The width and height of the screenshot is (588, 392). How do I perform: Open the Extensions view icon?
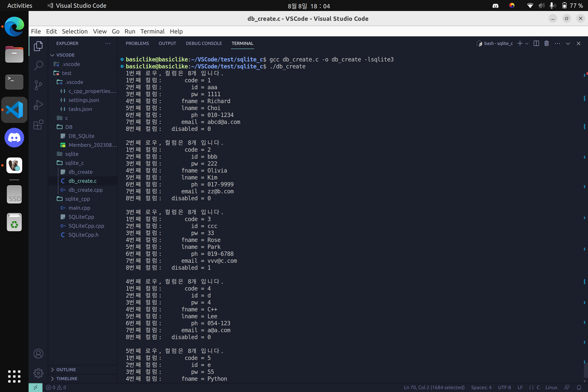pos(38,125)
